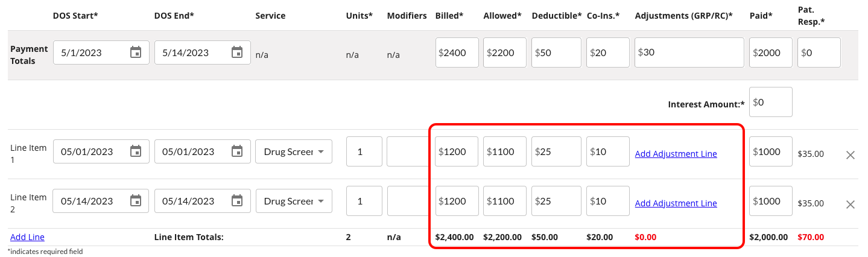
Task: Click Add Adjustment Line for Line Item 2
Action: 676,203
